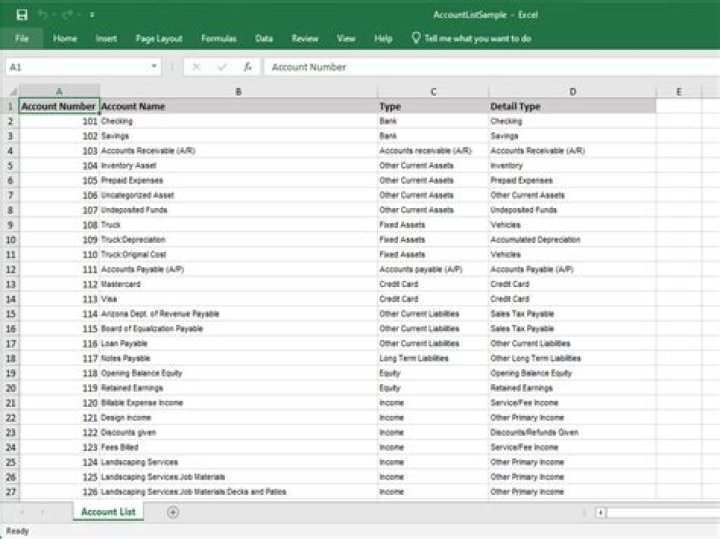
Task: Click the formula bar Cancel X icon
Action: click(x=197, y=67)
